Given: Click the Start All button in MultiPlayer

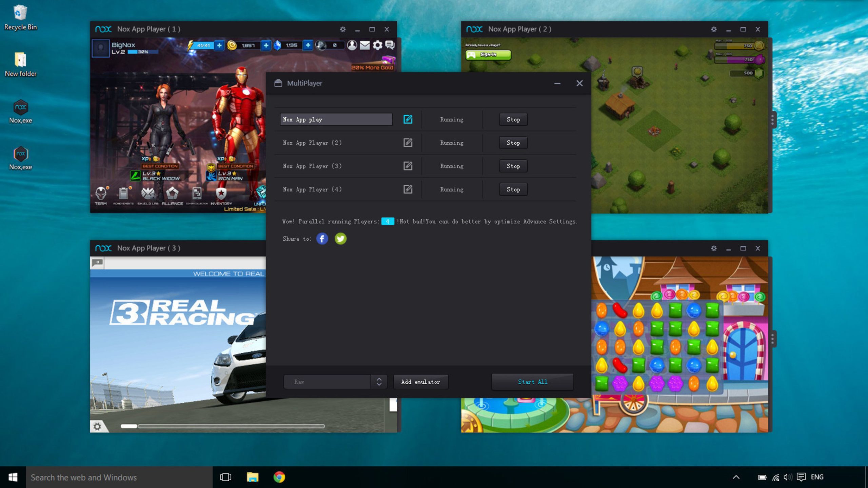Looking at the screenshot, I should tap(532, 381).
